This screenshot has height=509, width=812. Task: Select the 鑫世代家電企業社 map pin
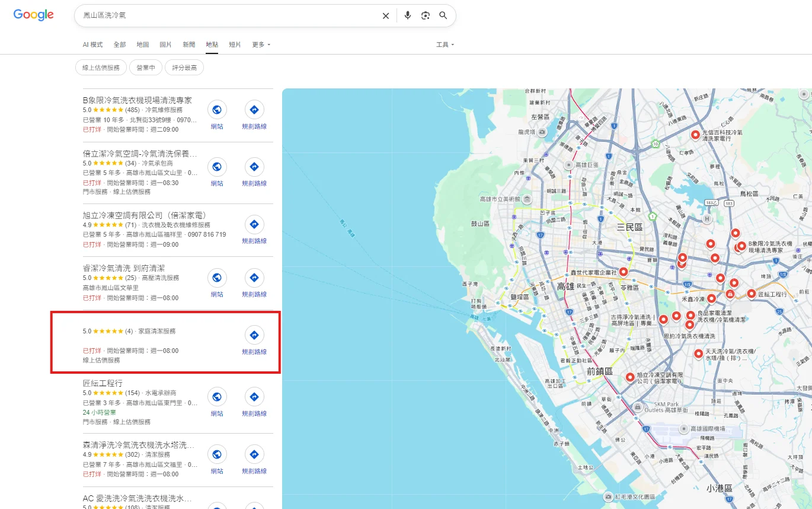pyautogui.click(x=624, y=272)
